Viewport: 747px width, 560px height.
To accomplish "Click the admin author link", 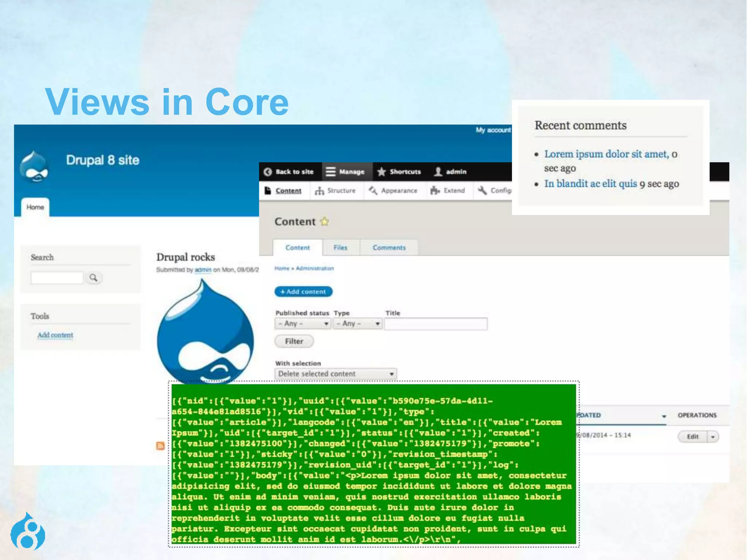I will point(203,270).
